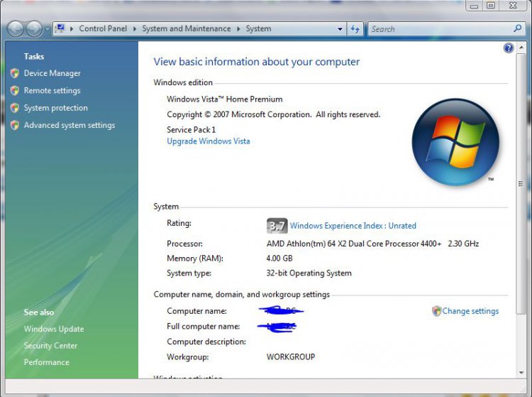Navigate to System and Maintenance breadcrumb
The width and height of the screenshot is (532, 397).
[x=187, y=28]
